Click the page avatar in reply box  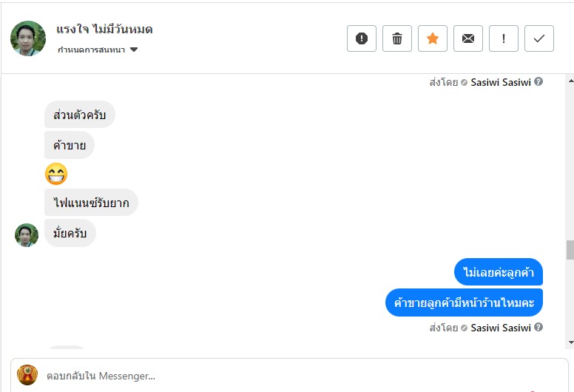click(x=27, y=375)
